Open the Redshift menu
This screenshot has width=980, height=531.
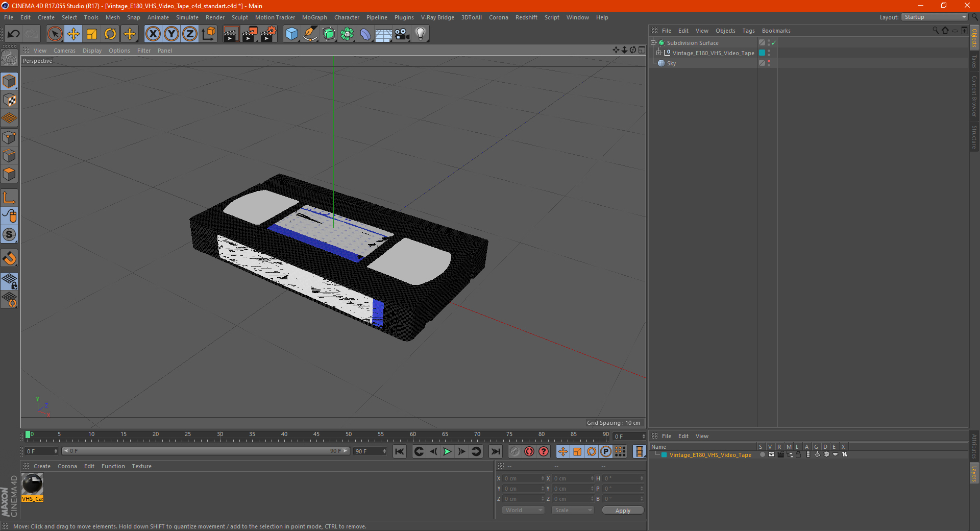point(526,17)
